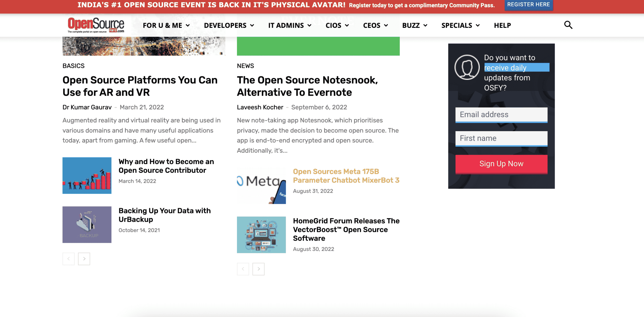
Task: View author Laveesh Kocher
Action: (x=260, y=107)
